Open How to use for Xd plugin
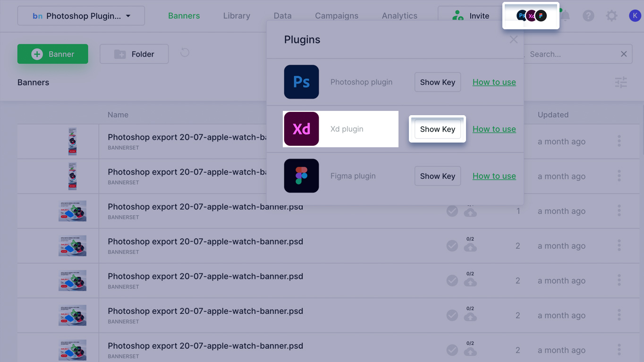 (494, 129)
